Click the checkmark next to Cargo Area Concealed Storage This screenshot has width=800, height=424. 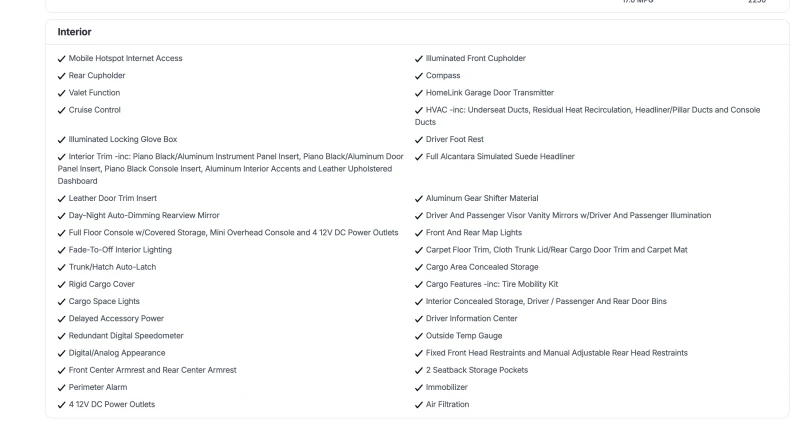(x=419, y=267)
